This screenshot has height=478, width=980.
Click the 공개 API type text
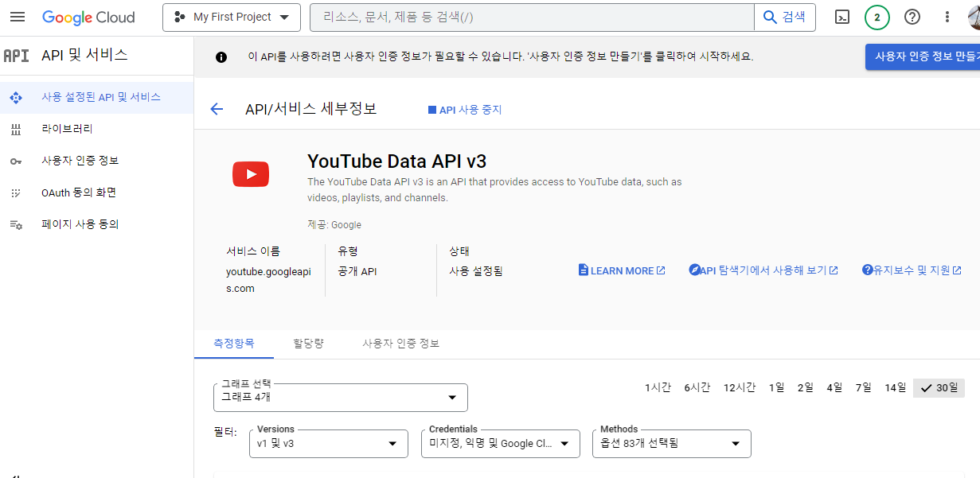click(357, 271)
